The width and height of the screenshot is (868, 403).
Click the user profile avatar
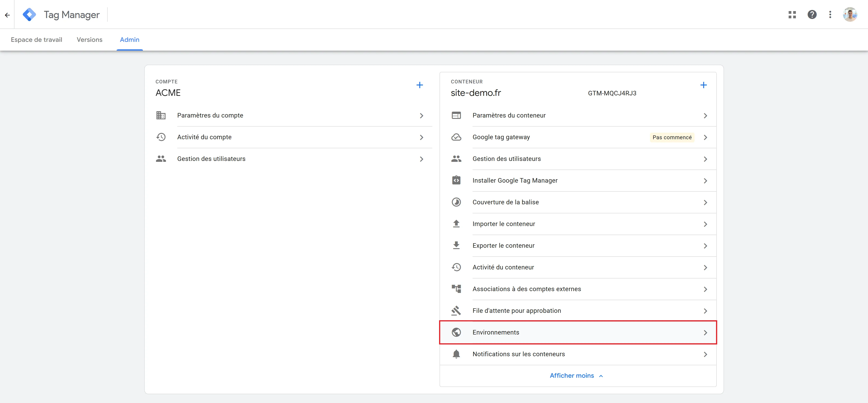[x=850, y=14]
